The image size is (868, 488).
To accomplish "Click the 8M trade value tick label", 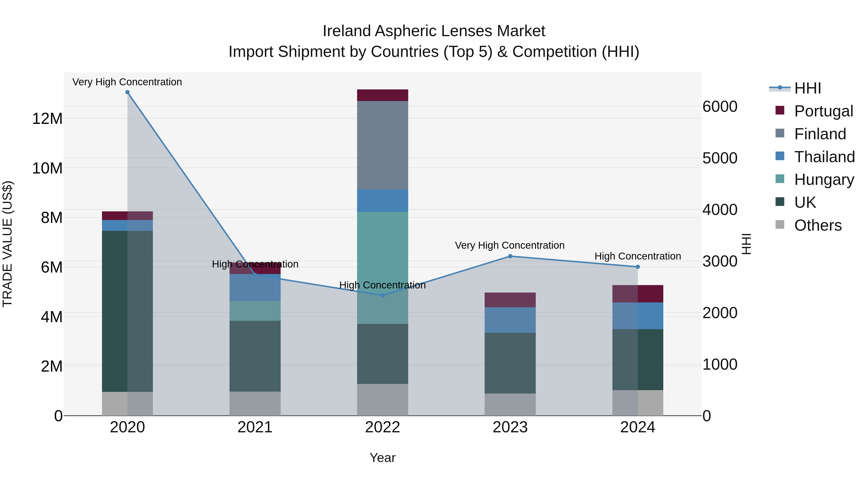I will (52, 218).
